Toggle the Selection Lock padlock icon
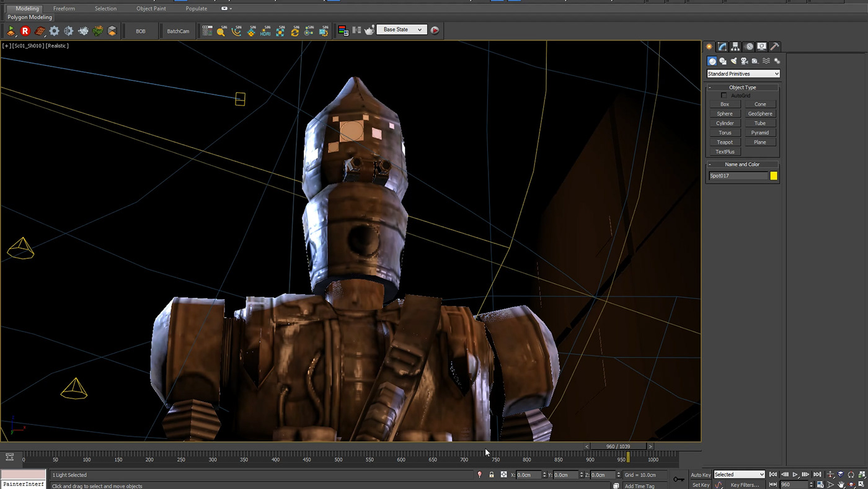 pos(492,475)
